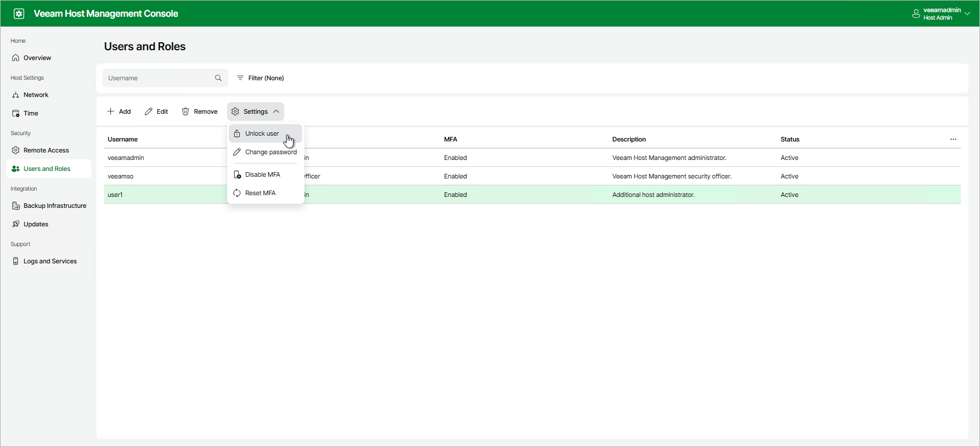
Task: Click the Veeam Host Management Console title
Action: click(x=106, y=13)
